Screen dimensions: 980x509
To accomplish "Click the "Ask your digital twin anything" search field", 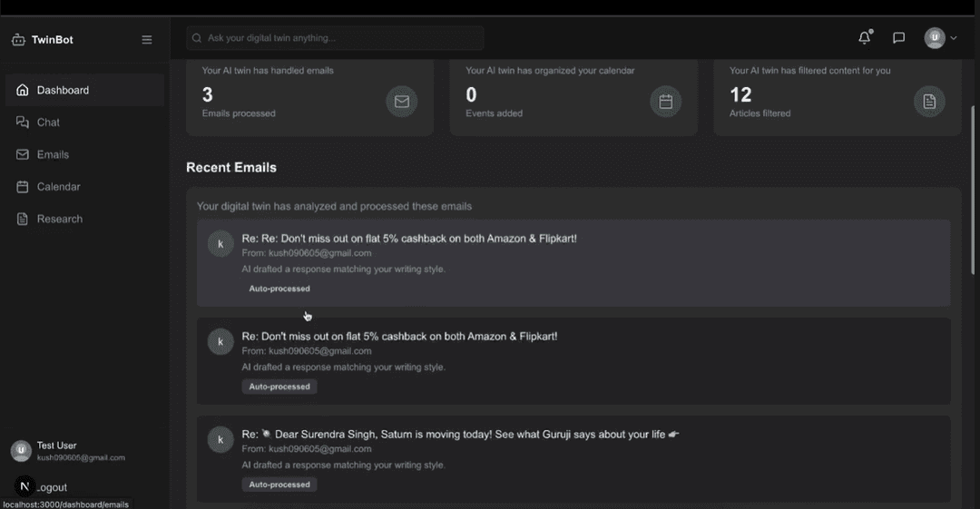I will (336, 38).
